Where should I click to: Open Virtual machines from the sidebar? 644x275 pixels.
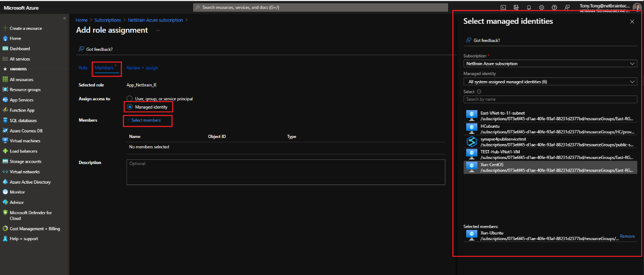pos(27,141)
